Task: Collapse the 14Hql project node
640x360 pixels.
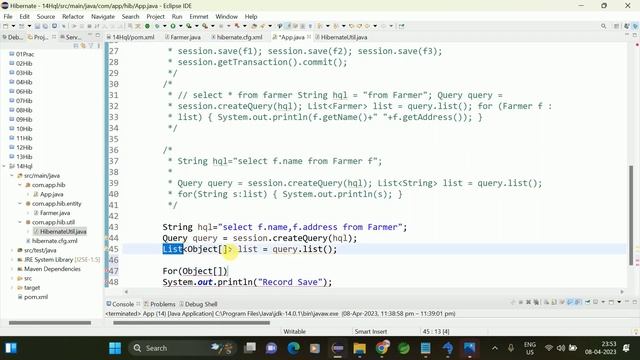Action: [4, 166]
